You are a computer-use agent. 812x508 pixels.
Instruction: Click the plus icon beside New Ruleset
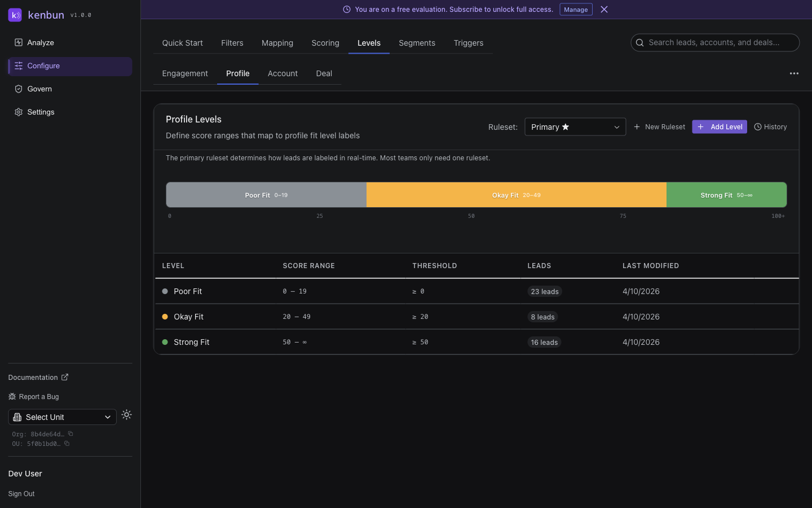pos(637,127)
